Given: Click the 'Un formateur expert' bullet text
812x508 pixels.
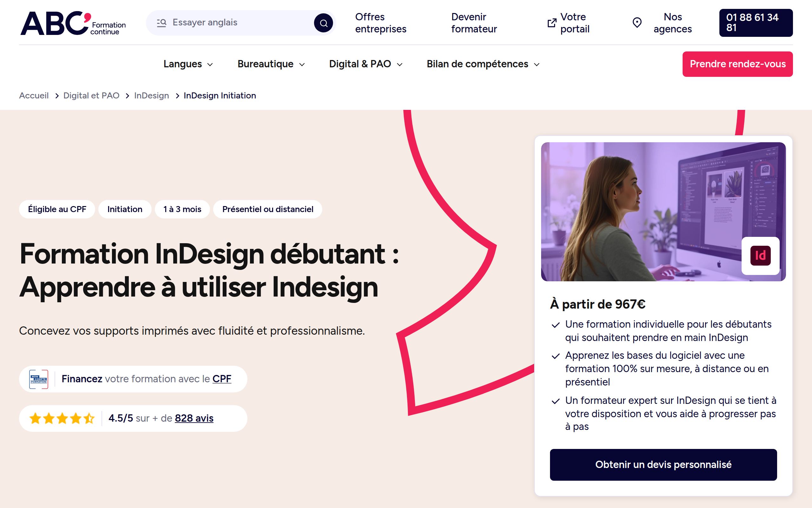Looking at the screenshot, I should click(x=671, y=414).
